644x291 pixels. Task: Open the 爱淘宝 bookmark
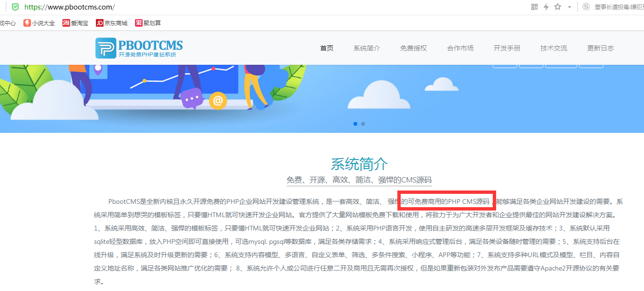pos(75,23)
